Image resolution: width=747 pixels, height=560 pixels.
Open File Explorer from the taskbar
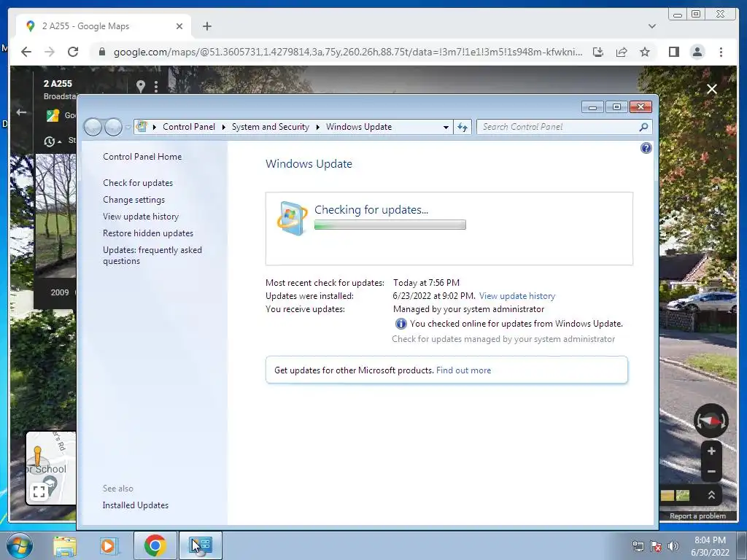point(65,546)
